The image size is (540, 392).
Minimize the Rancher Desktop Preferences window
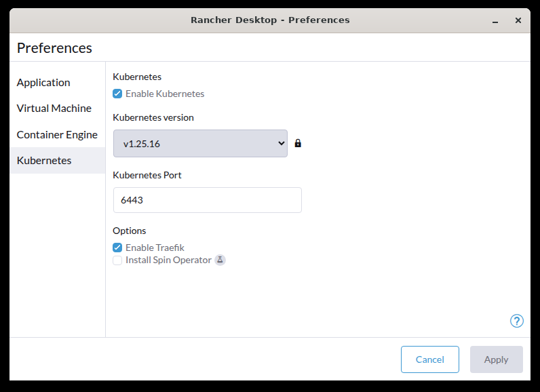click(x=495, y=20)
